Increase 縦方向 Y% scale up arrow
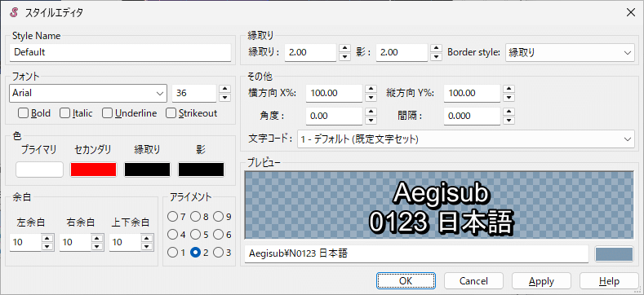Viewport: 644px width, 295px height. tap(509, 89)
